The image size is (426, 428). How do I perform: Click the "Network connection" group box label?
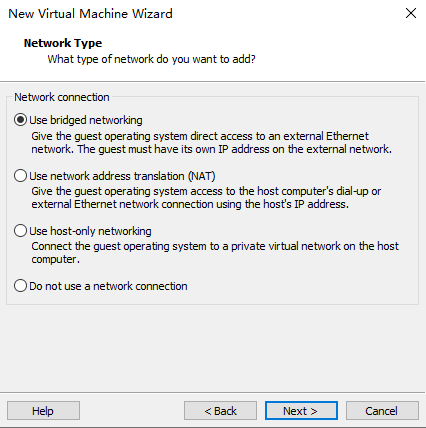point(62,97)
